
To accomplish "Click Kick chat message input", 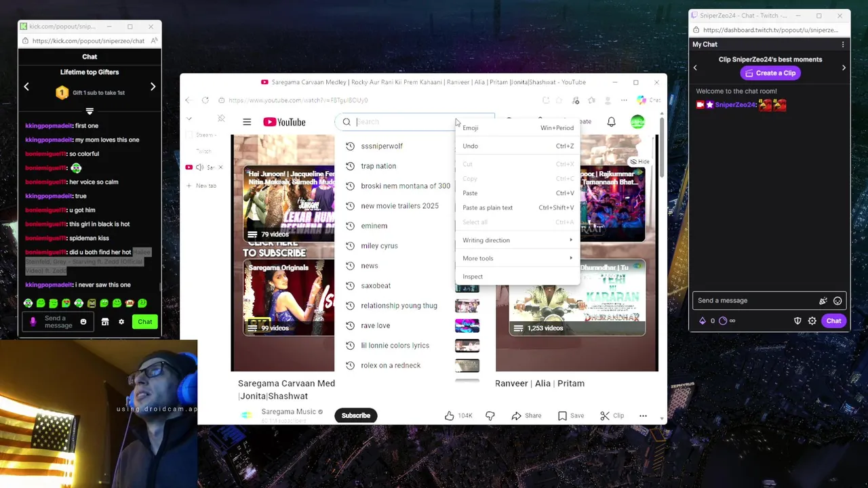I will 58,322.
